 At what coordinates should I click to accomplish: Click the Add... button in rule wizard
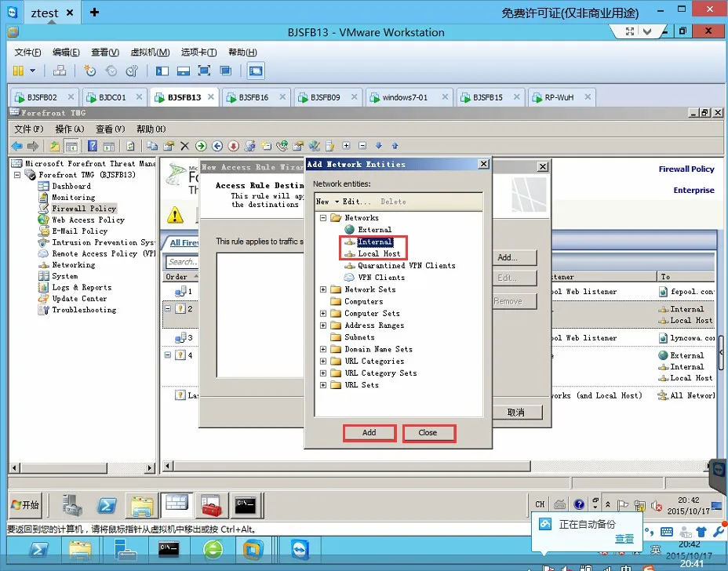[515, 257]
